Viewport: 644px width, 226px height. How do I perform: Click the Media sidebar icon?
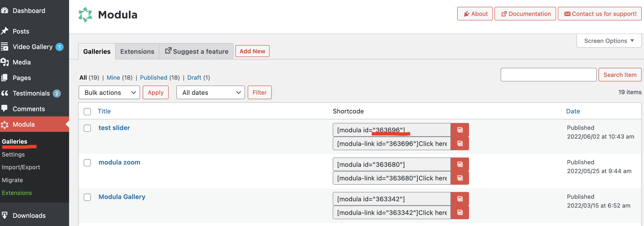(5, 62)
